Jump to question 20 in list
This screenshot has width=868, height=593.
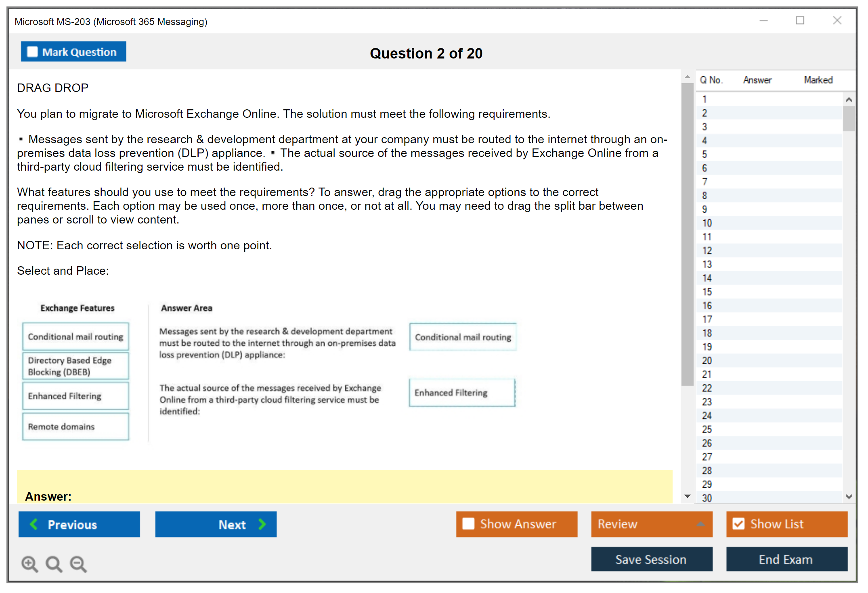pos(707,361)
